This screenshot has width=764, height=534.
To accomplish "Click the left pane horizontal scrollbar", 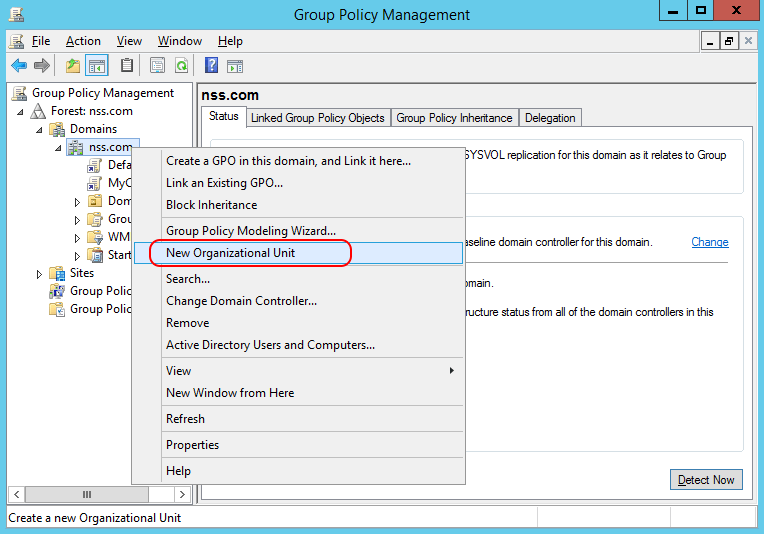I will 100,495.
